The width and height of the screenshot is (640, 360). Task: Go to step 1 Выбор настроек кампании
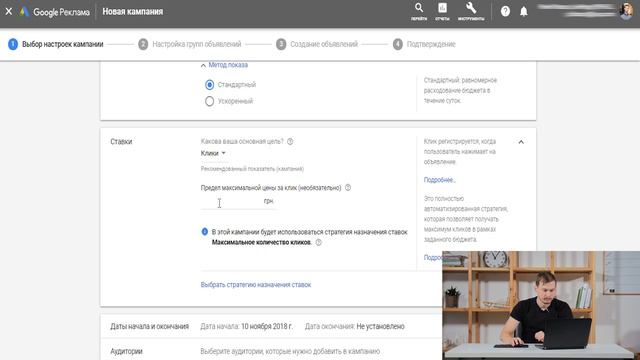(x=56, y=44)
